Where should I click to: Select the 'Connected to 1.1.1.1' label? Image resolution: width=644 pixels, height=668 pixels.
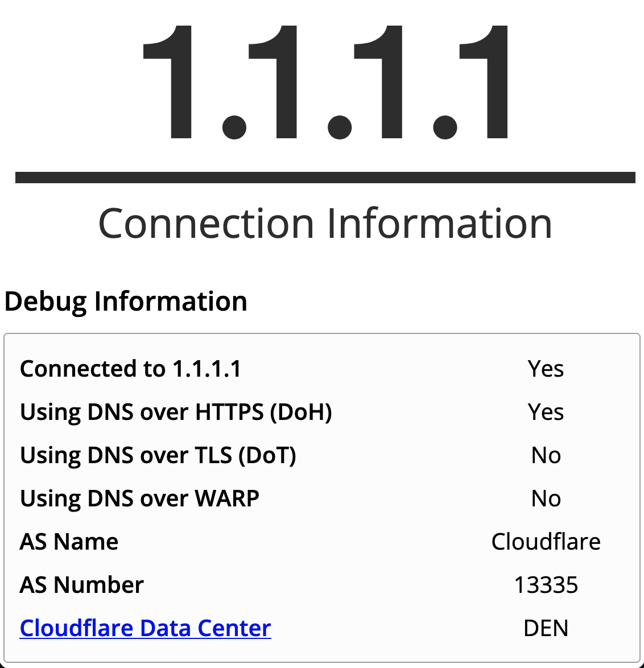(x=131, y=369)
